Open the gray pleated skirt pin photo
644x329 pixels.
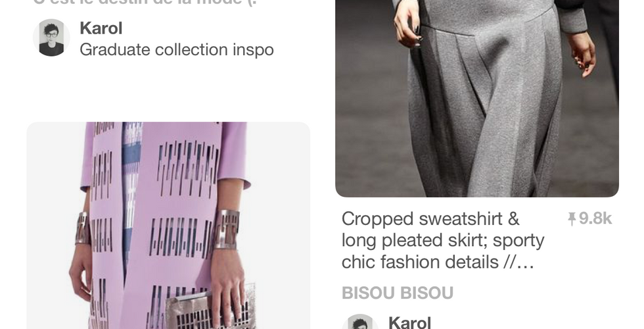[x=477, y=99]
